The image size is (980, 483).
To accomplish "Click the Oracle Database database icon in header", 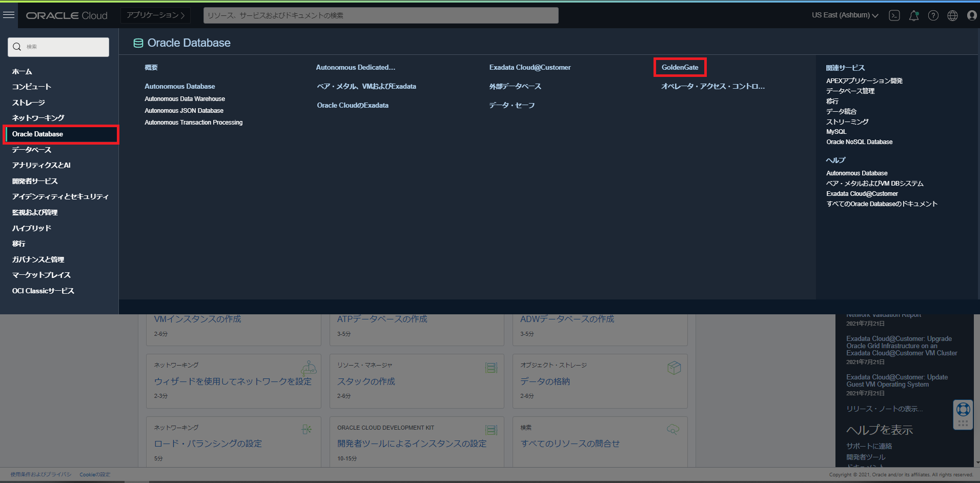I will [138, 43].
